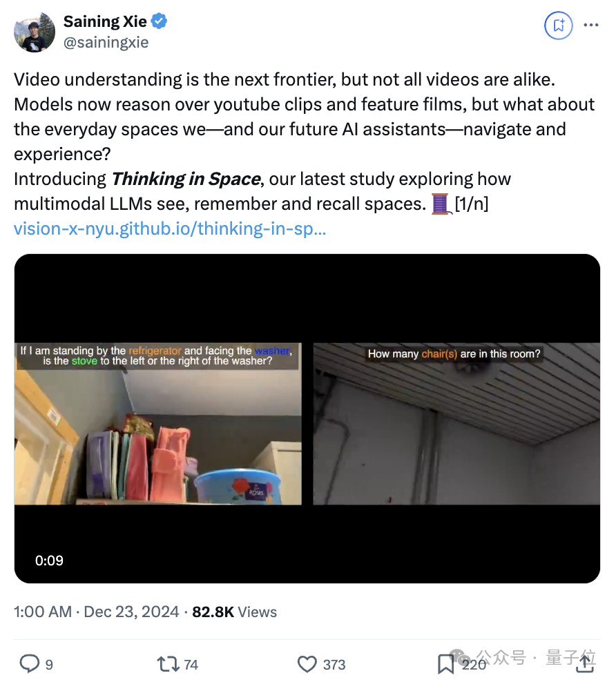Click the 9 replies count

point(49,663)
